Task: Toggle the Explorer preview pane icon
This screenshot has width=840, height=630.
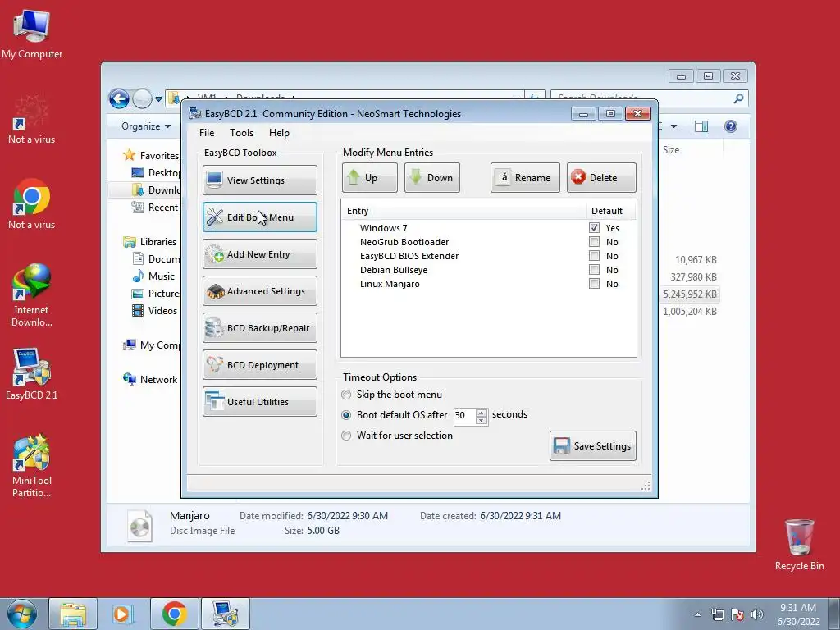Action: tap(701, 126)
